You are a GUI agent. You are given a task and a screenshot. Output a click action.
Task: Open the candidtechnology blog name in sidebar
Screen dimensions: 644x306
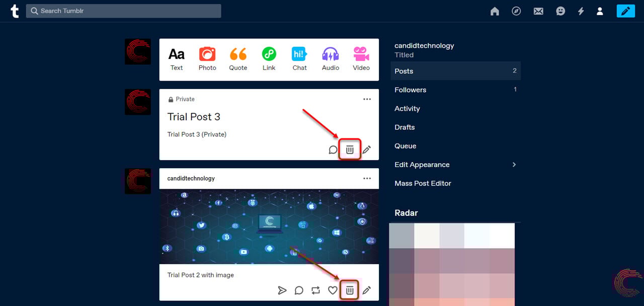click(x=424, y=45)
